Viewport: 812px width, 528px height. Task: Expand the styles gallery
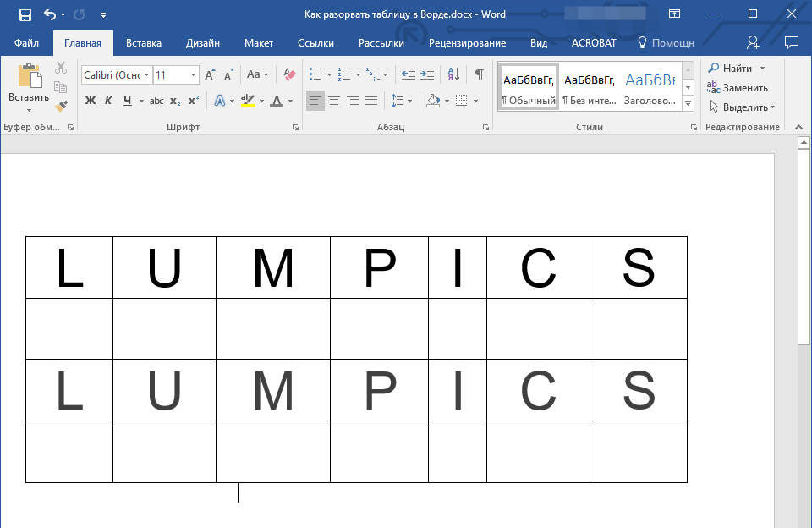[688, 103]
